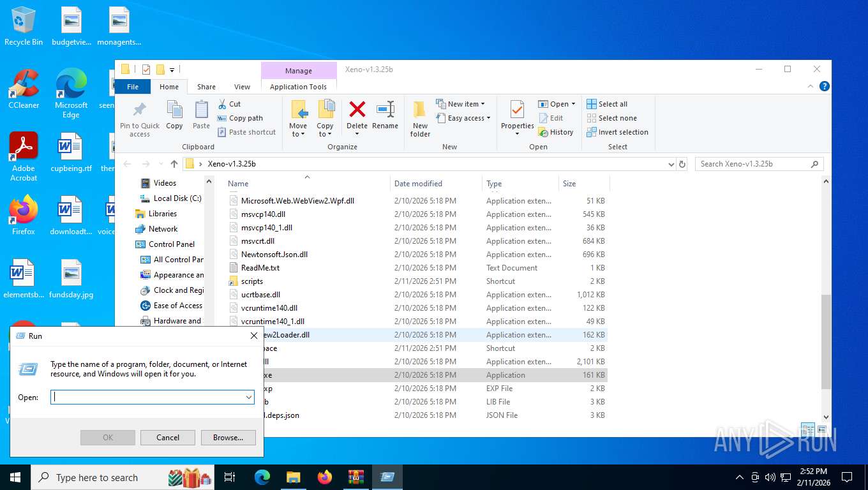Open the Windows Start menu
868x490 pixels.
[15, 477]
